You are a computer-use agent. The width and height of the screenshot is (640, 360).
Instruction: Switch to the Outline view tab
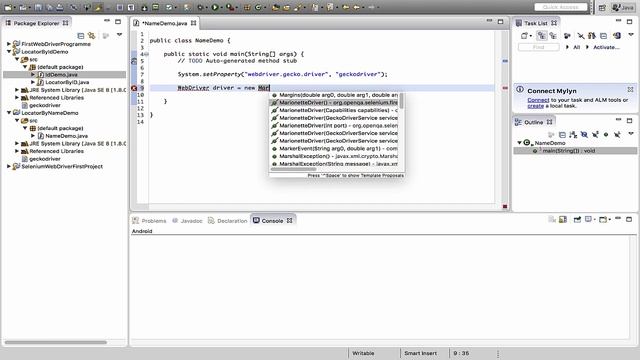(533, 122)
